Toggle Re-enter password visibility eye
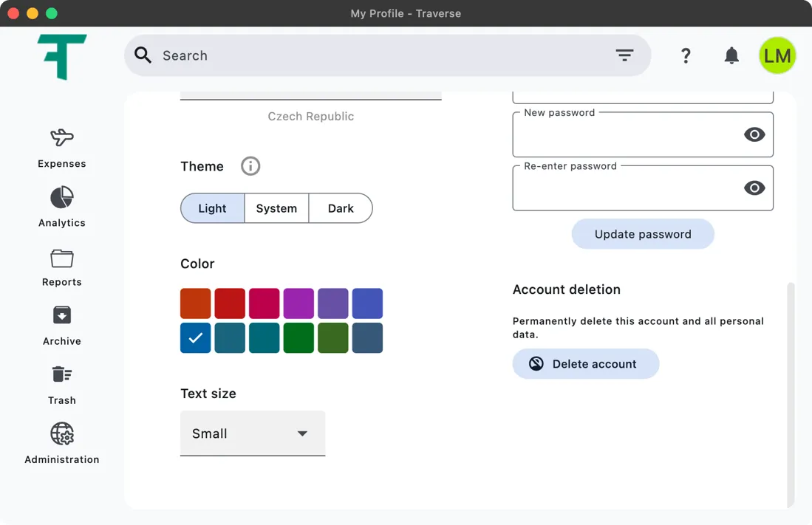This screenshot has width=812, height=525. click(x=754, y=188)
